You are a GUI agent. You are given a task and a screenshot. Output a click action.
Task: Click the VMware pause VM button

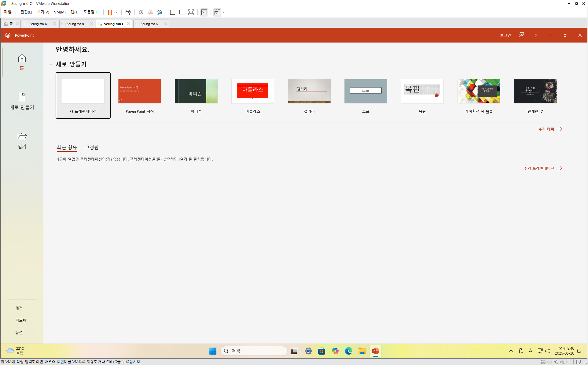pyautogui.click(x=110, y=12)
